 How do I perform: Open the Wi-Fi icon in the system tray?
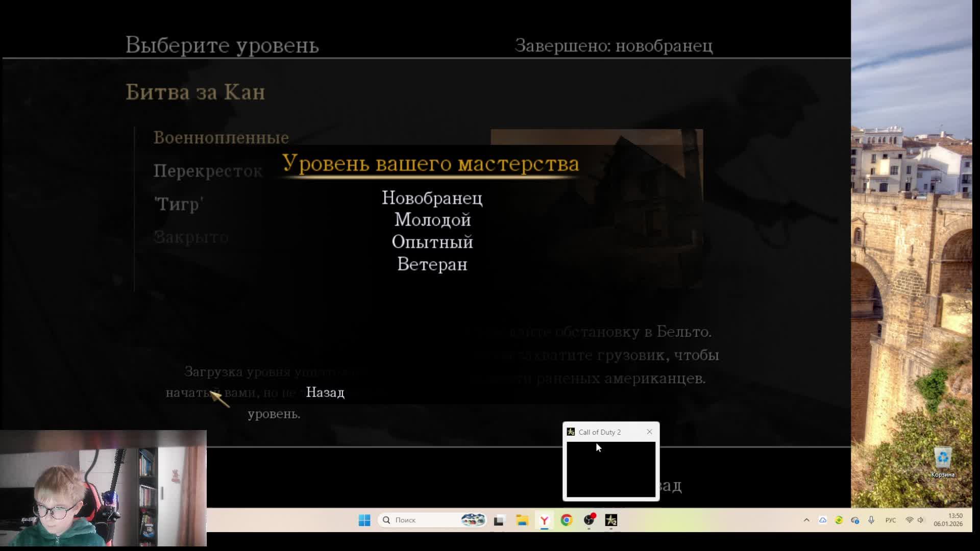[x=909, y=520]
